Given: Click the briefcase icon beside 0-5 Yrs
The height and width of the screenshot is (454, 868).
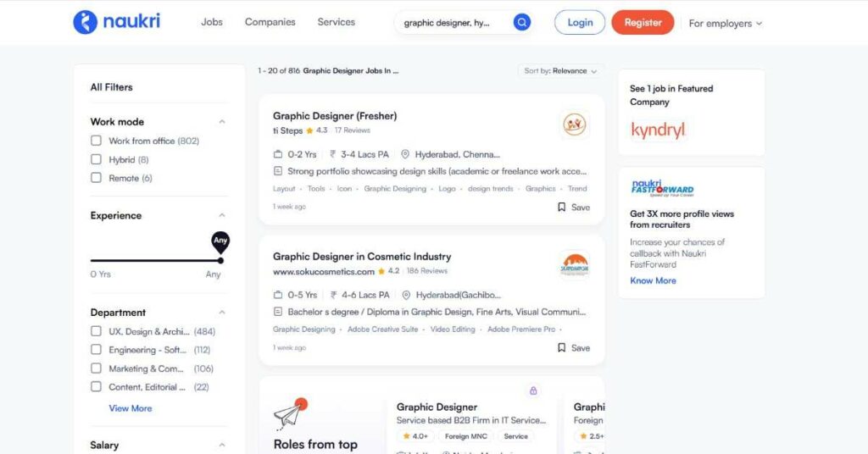Looking at the screenshot, I should [278, 295].
